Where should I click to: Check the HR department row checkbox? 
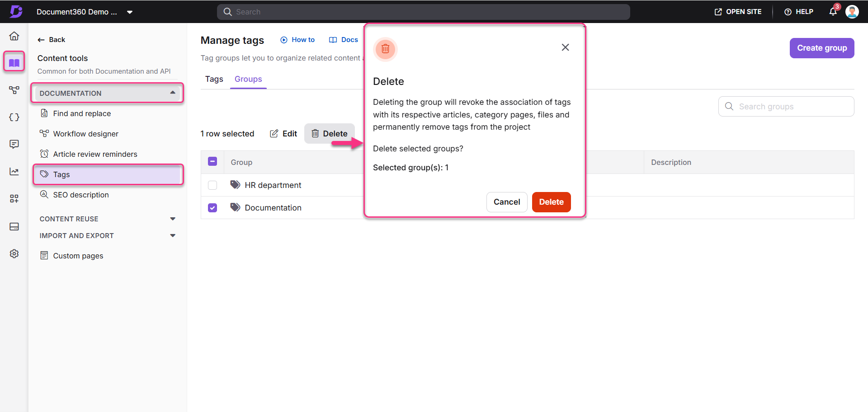click(x=212, y=185)
